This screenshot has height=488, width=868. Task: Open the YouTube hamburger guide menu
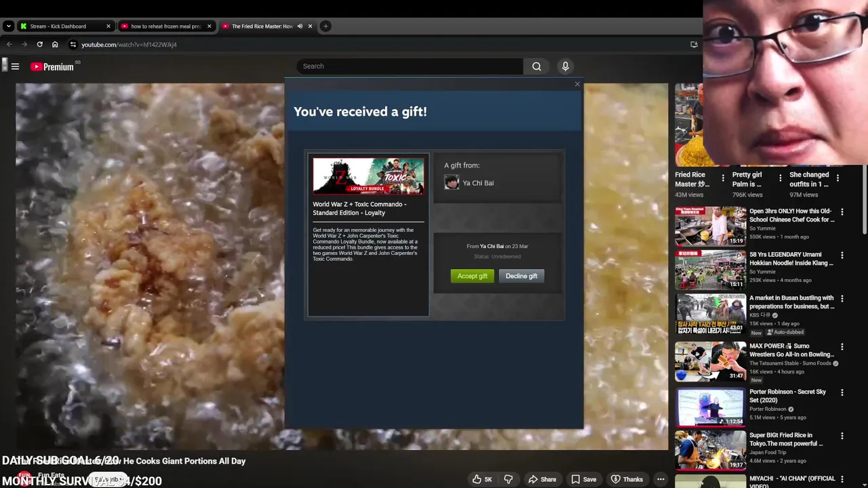[15, 66]
